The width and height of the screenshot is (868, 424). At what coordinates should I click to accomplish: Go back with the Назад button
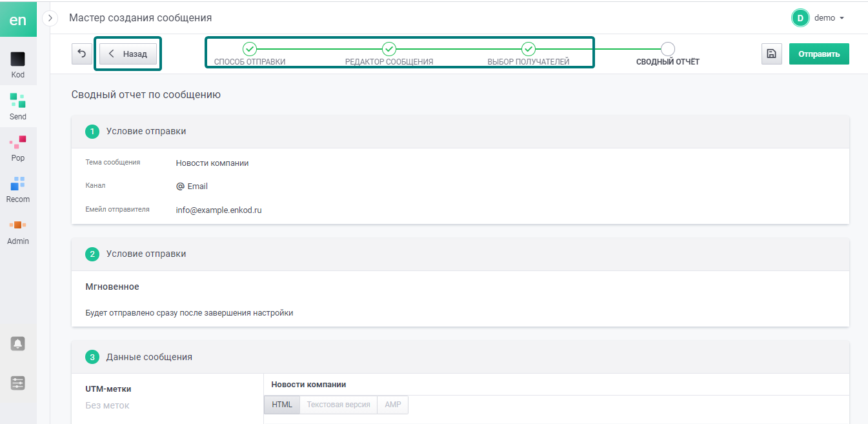coord(128,54)
